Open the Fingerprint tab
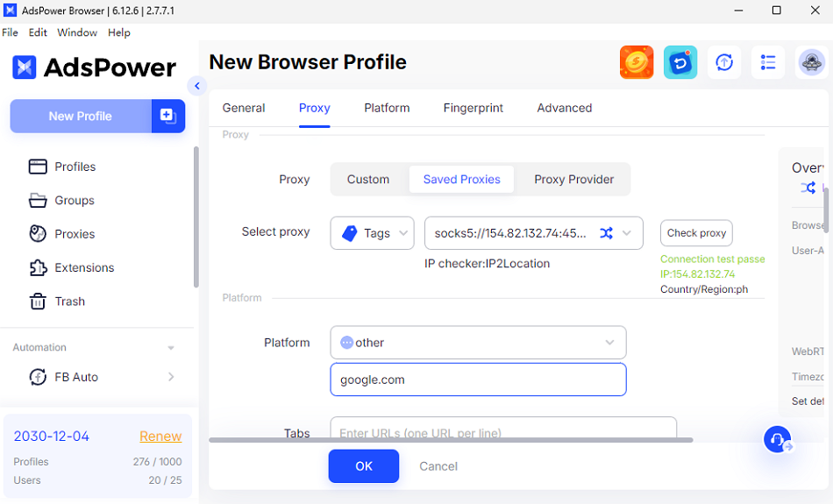The height and width of the screenshot is (504, 833). pos(473,108)
